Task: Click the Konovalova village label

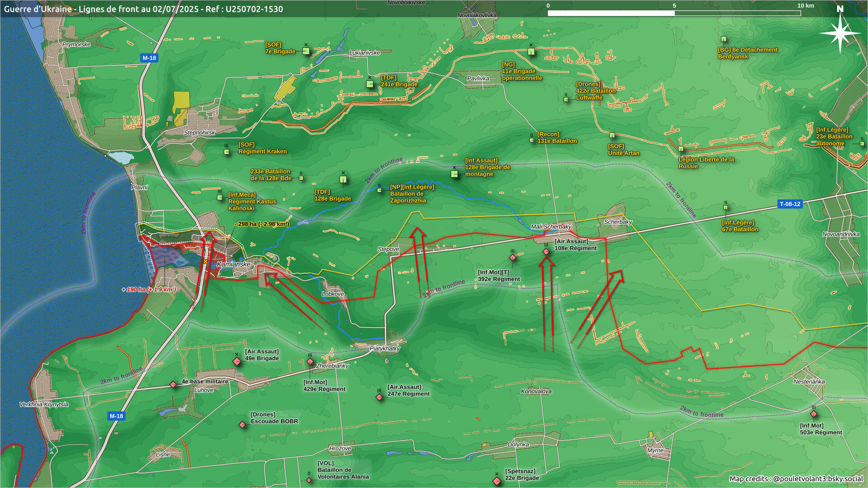Action: (536, 391)
